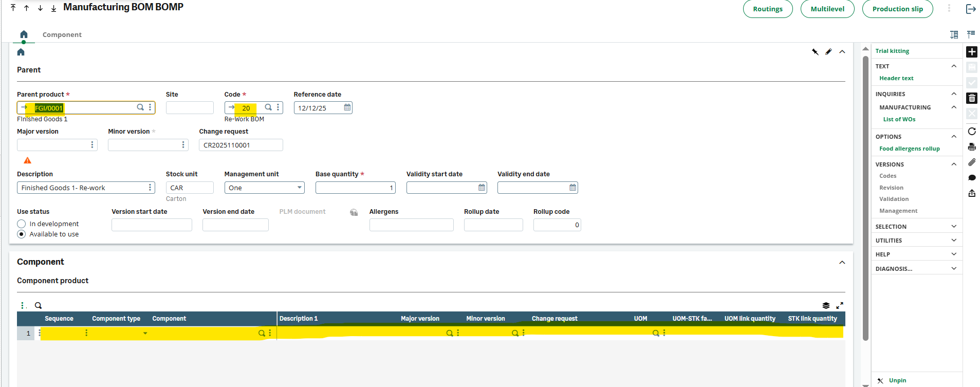The height and width of the screenshot is (387, 980).
Task: Click the Site input field
Action: pyautogui.click(x=190, y=107)
